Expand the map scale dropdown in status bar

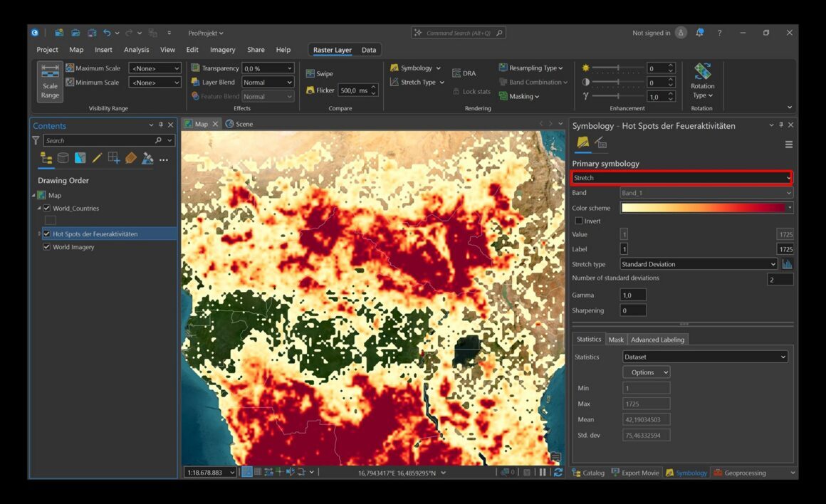232,473
